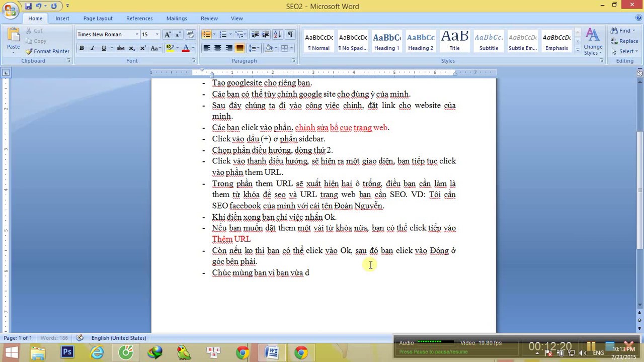Open Internet Explorer from the taskbar
Image resolution: width=644 pixels, height=362 pixels.
[x=97, y=352]
